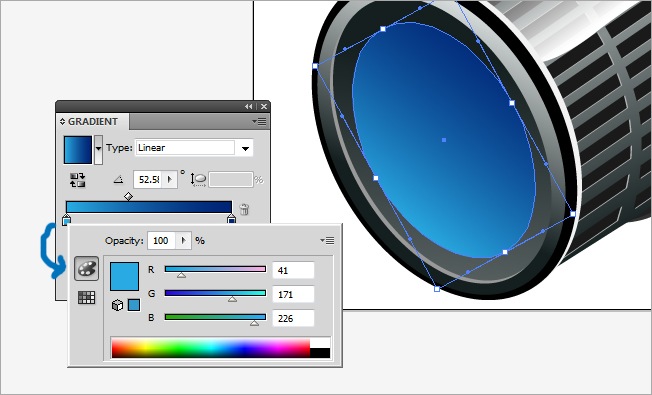652x395 pixels.
Task: Open the angle value flyout arrow
Action: point(170,180)
